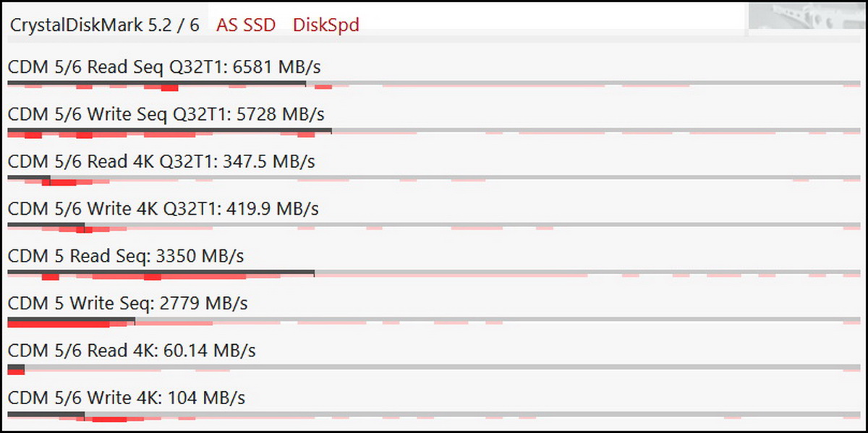The height and width of the screenshot is (433, 868).
Task: Click the short bar under Read 4K 60.14 MB/s
Action: click(x=16, y=369)
